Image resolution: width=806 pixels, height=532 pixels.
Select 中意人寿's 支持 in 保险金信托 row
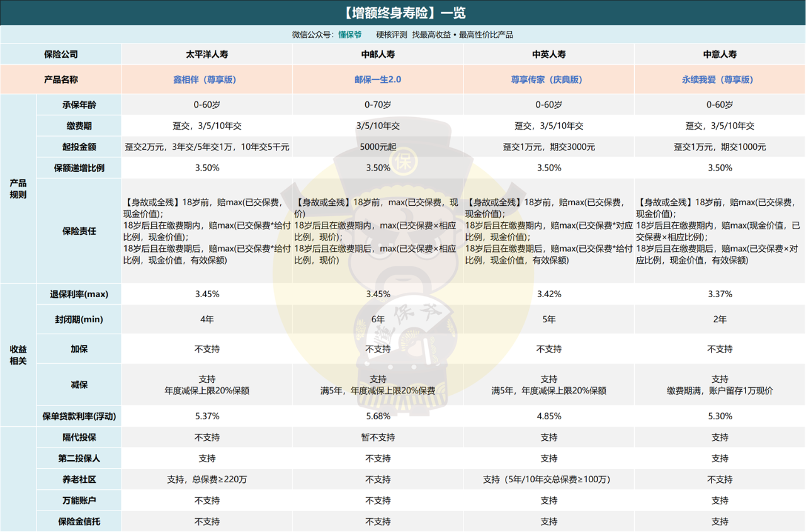tap(720, 521)
